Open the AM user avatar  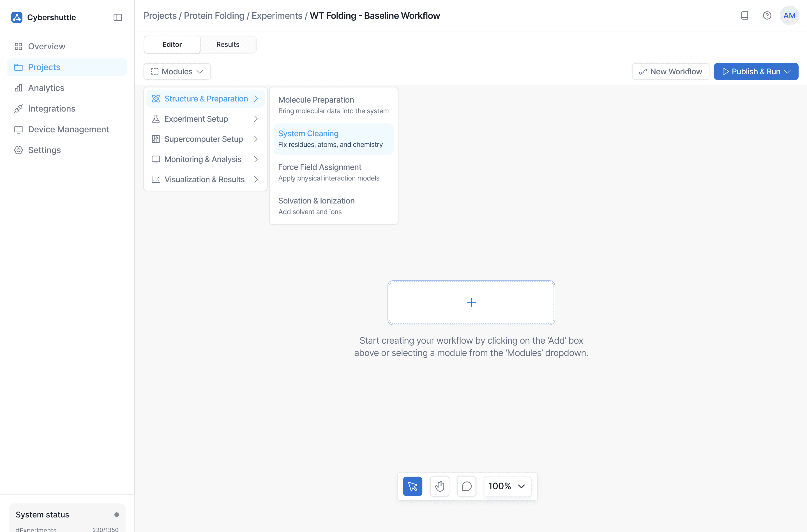(x=789, y=16)
